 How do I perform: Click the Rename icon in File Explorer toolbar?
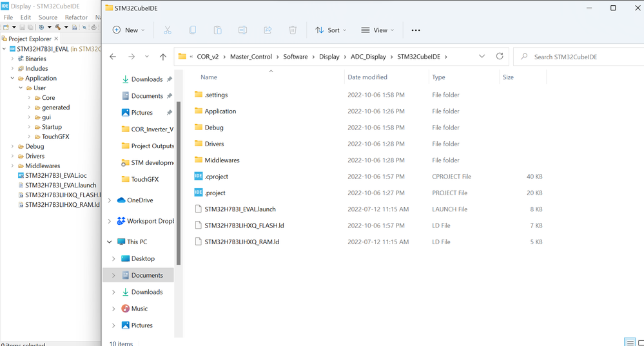coord(242,30)
